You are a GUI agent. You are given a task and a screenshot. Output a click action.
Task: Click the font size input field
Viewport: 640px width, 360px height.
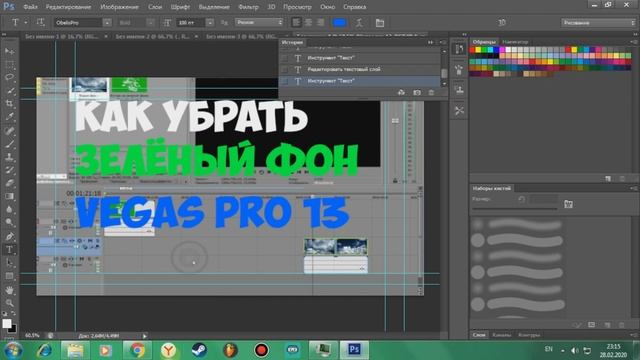click(191, 23)
